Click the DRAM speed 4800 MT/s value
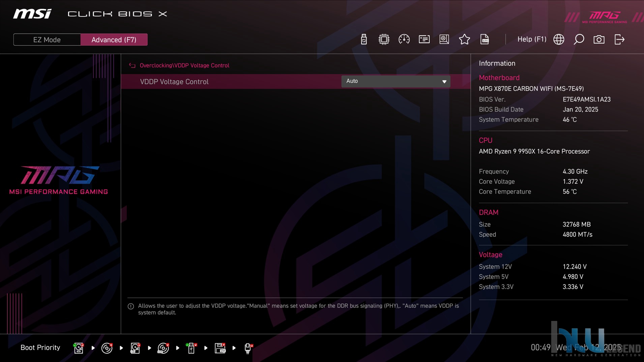The height and width of the screenshot is (362, 644). pyautogui.click(x=577, y=235)
